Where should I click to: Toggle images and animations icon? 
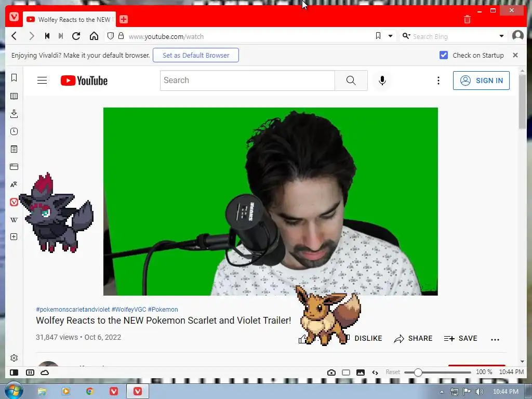click(361, 373)
